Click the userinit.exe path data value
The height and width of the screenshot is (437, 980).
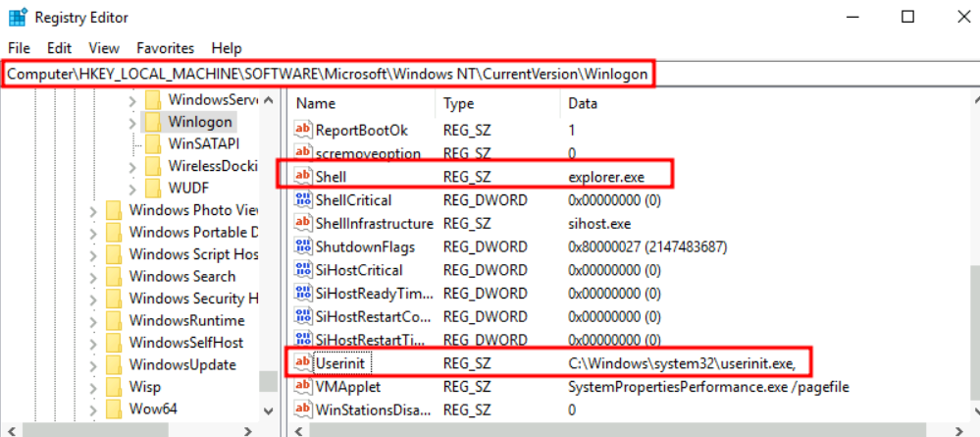(681, 363)
